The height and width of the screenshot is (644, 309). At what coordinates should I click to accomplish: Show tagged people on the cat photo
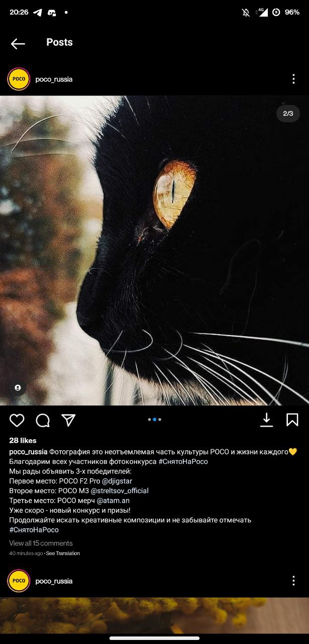coord(18,387)
